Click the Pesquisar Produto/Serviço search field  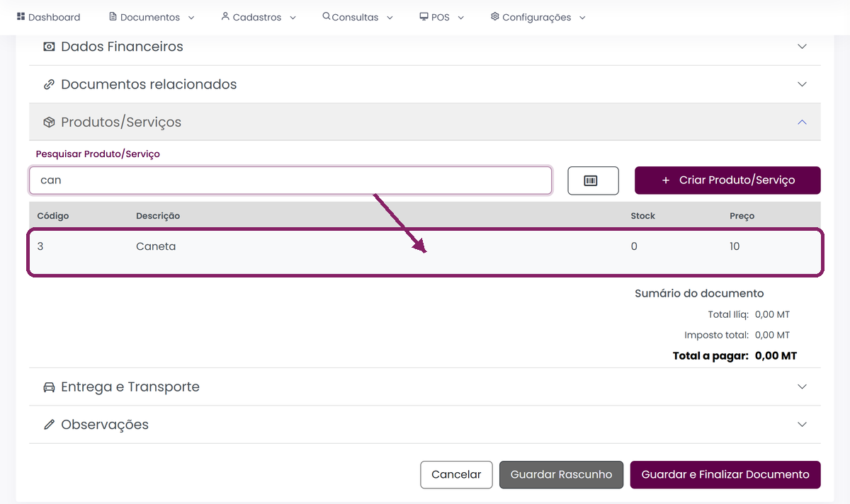290,181
